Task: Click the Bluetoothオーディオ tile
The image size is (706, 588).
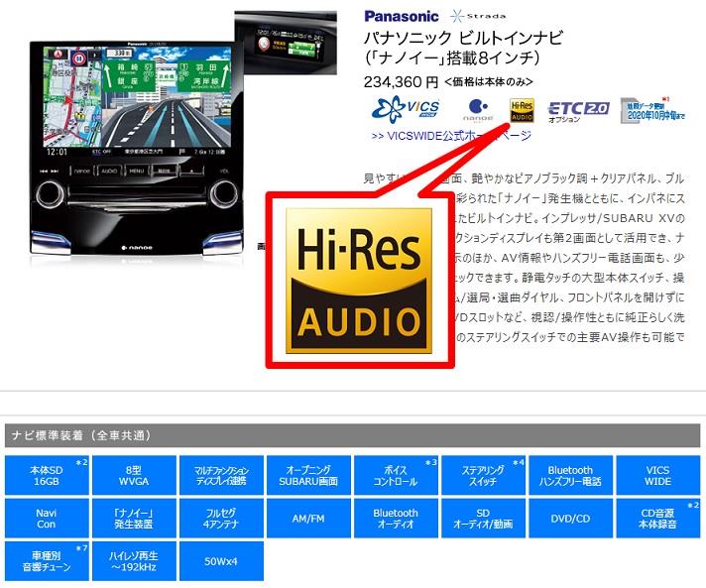Action: (397, 519)
